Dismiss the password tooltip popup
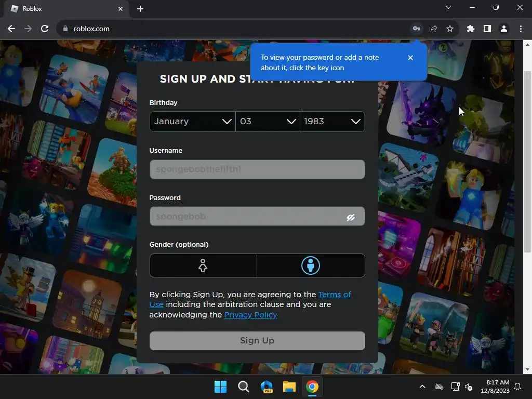The image size is (532, 399). [410, 58]
